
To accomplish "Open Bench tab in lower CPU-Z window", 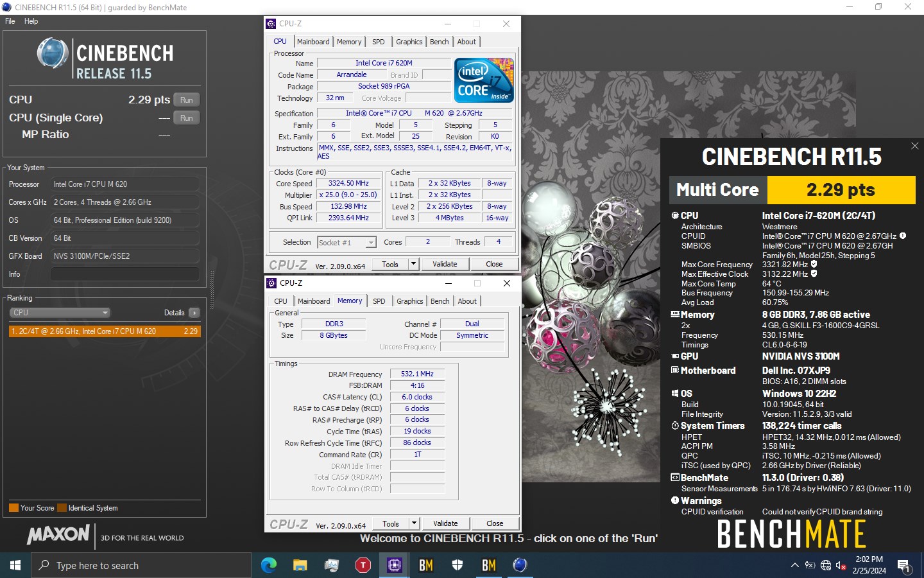I will (440, 301).
